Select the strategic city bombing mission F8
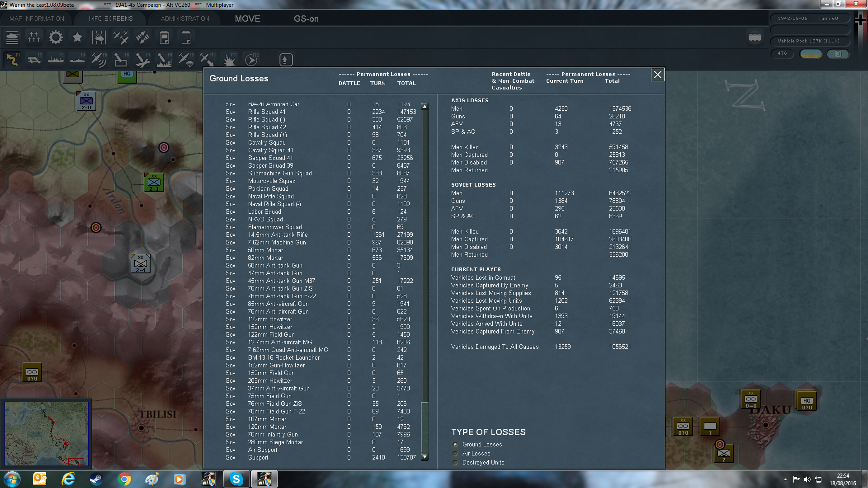The width and height of the screenshot is (868, 488). click(163, 60)
